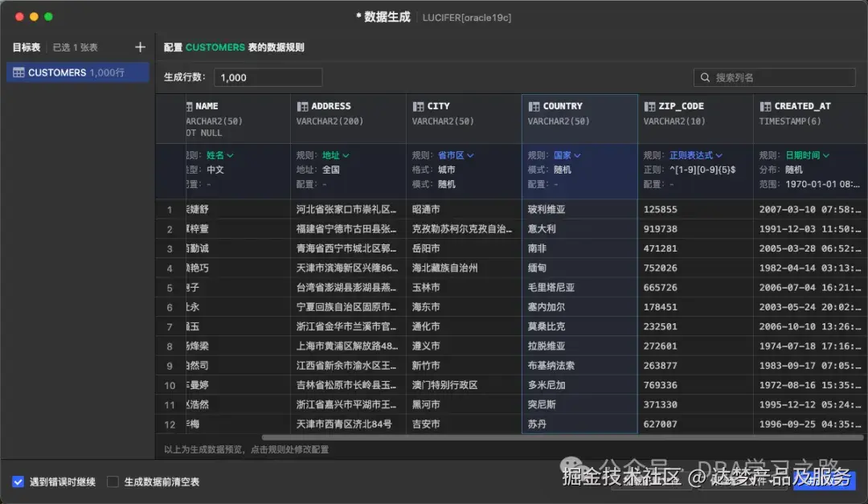This screenshot has height=504, width=868.
Task: Click row number 10 in the preview table
Action: (x=170, y=386)
